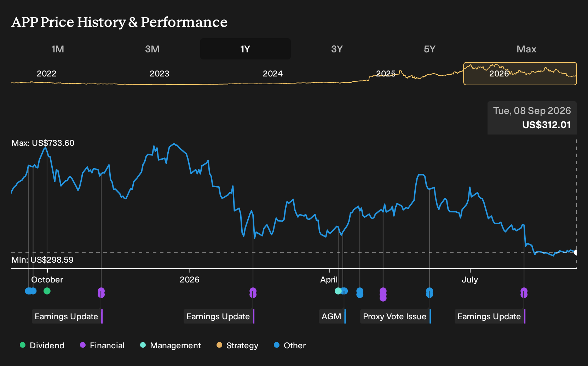
Task: Open the first Earnings Update label near October
Action: [x=67, y=316]
